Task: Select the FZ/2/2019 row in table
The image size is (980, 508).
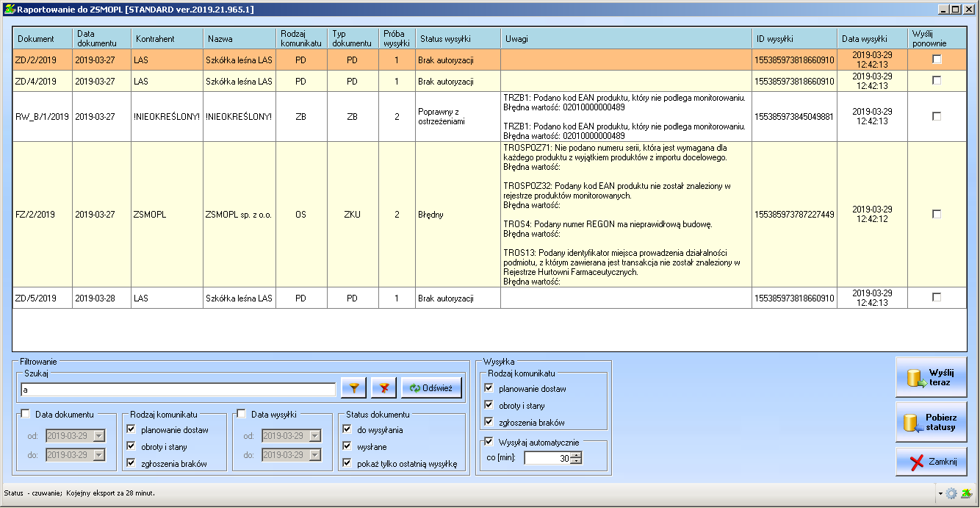Action: [x=35, y=215]
